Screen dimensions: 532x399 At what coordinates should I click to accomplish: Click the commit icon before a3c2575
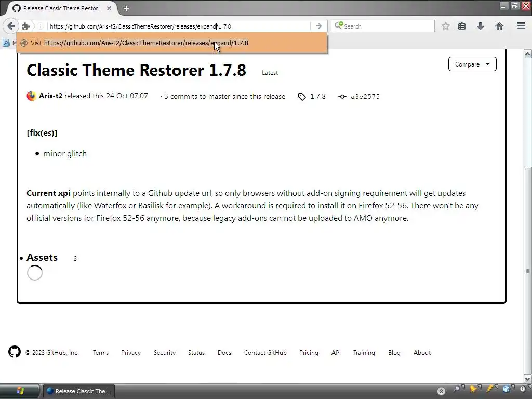(342, 97)
